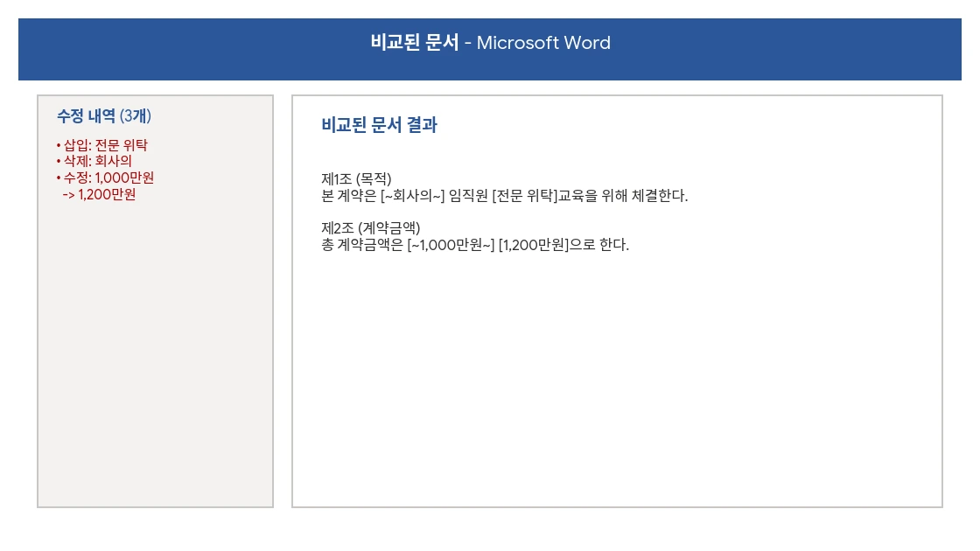The image size is (980, 551).
Task: Select the revision entry '수정: 1,000만원'
Action: point(105,178)
